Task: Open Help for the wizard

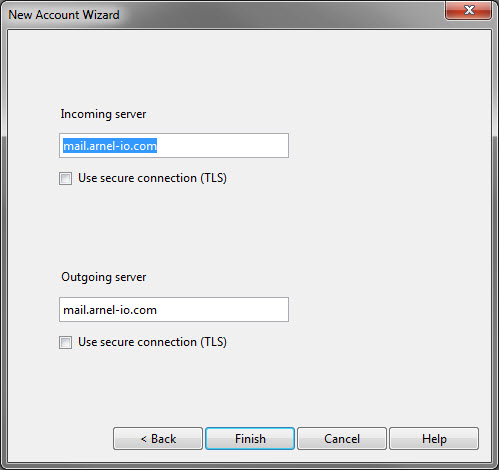Action: [434, 439]
